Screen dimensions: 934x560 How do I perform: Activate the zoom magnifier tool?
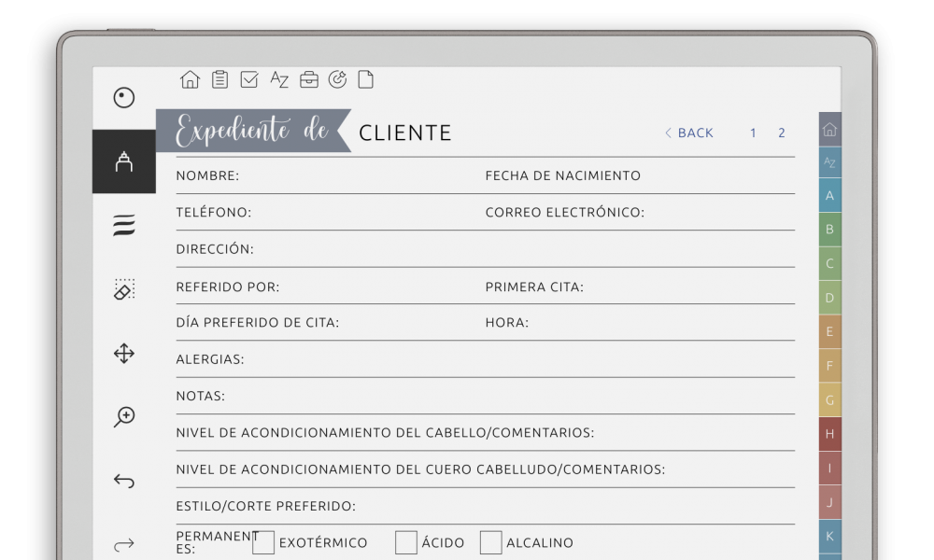click(124, 416)
